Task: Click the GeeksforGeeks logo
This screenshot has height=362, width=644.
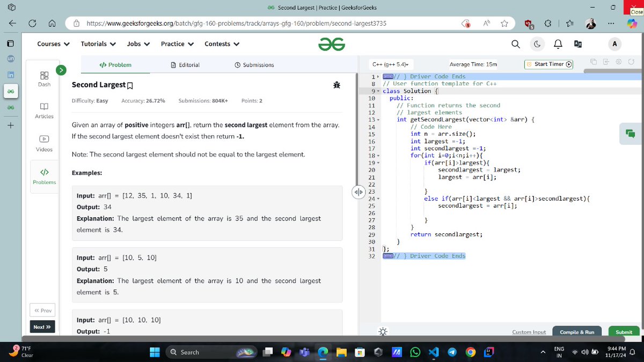Action: (331, 45)
